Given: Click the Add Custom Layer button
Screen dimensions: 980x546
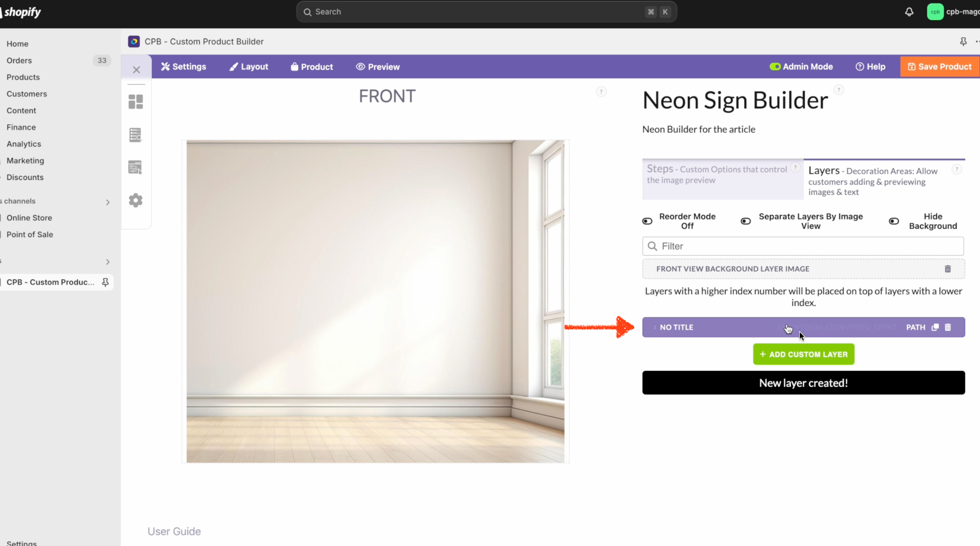Looking at the screenshot, I should (803, 354).
